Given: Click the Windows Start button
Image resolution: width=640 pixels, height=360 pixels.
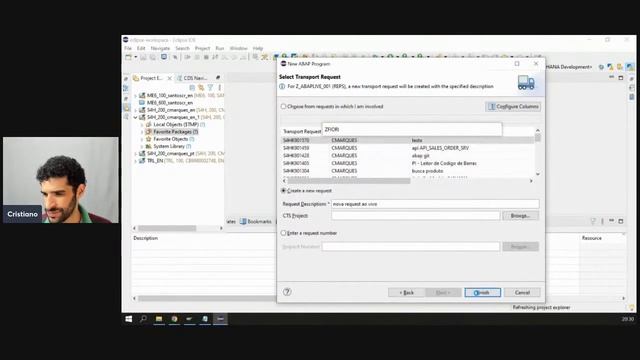Looking at the screenshot, I should click(128, 319).
